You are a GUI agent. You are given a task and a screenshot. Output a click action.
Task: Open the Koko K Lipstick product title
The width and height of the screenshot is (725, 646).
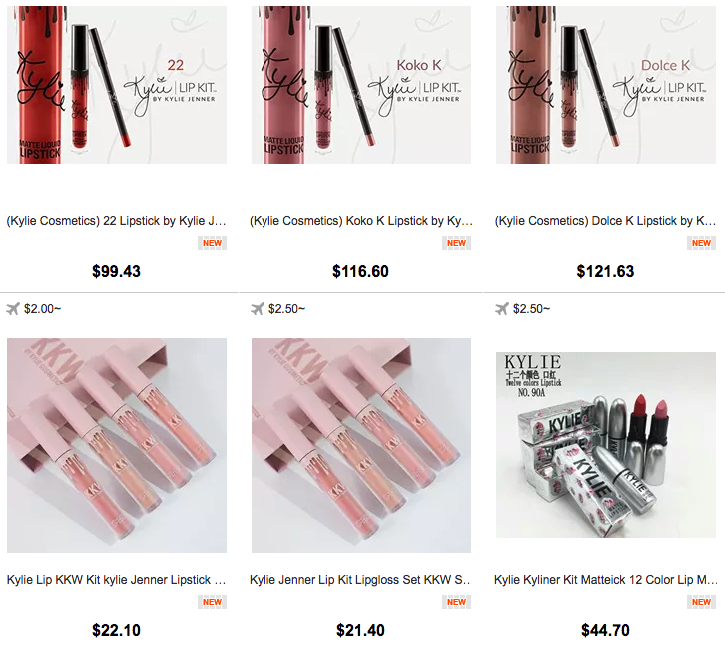tap(361, 221)
